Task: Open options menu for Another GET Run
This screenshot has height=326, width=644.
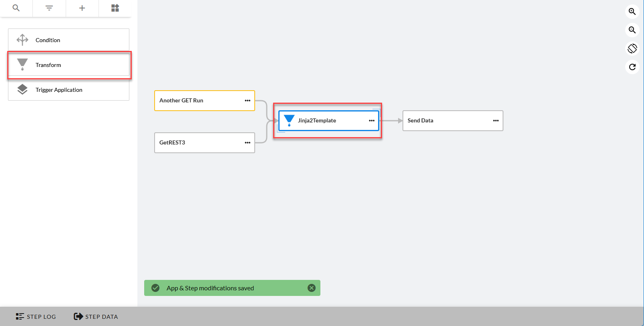Action: tap(248, 101)
